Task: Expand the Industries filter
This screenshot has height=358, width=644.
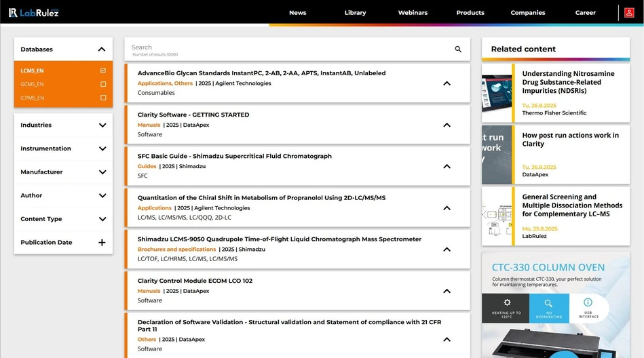Action: 102,125
